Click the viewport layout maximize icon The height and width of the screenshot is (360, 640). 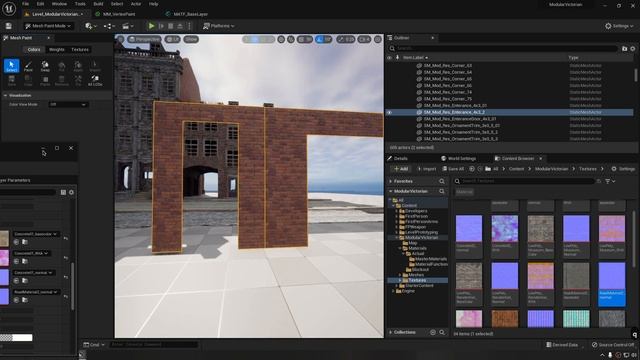[378, 39]
